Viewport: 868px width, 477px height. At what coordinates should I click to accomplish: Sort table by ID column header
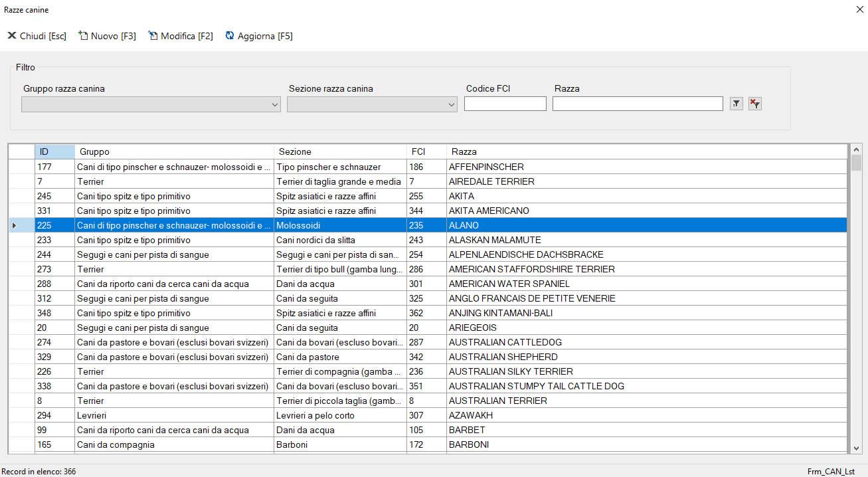tap(54, 151)
